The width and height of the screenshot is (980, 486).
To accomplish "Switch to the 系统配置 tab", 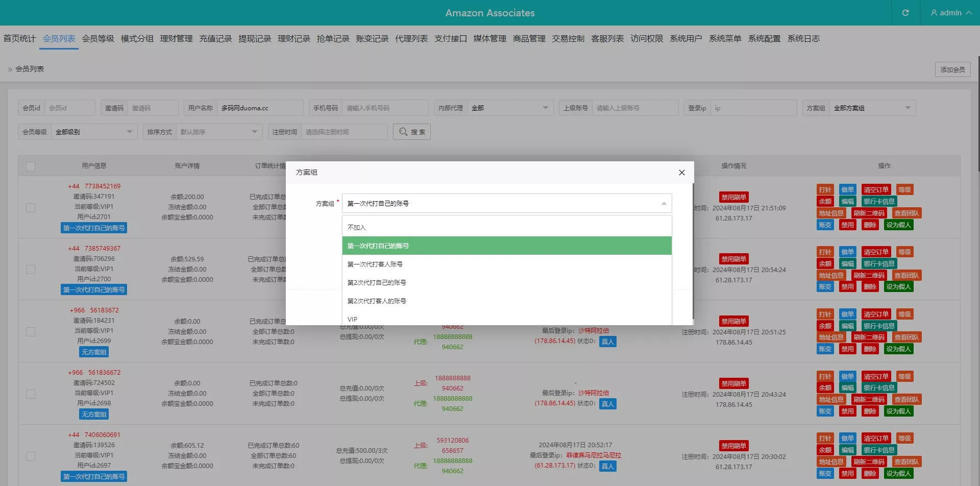I will (x=764, y=39).
